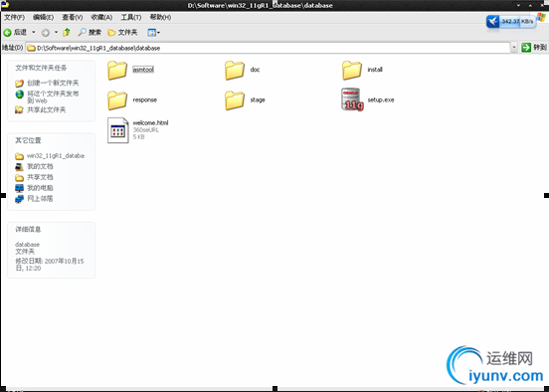549x392 pixels.
Task: Click the setup.exe file name label
Action: coord(381,99)
